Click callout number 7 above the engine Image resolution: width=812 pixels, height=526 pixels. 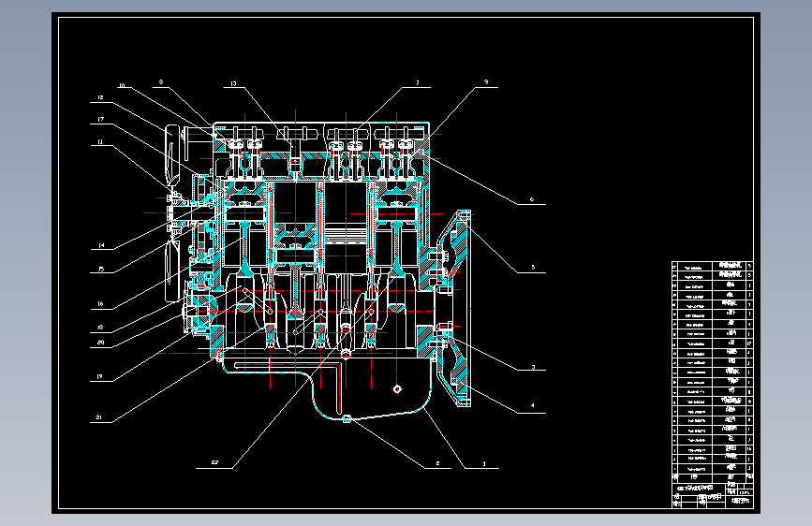[x=418, y=83]
